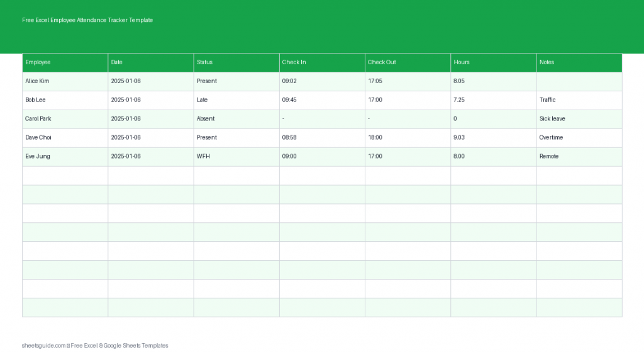Select the Traffic notes cell
This screenshot has height=352, width=644.
click(579, 100)
